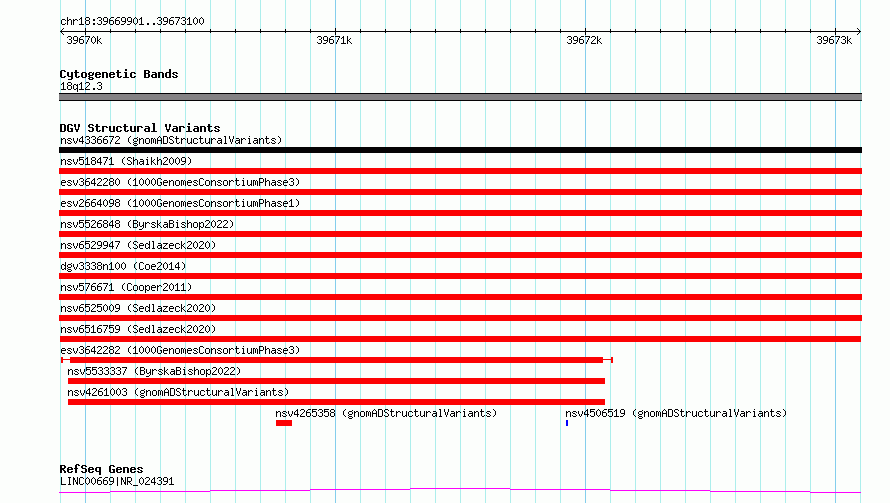
Task: Click the chr18:39669901..39673100 coordinate label
Action: (x=132, y=21)
